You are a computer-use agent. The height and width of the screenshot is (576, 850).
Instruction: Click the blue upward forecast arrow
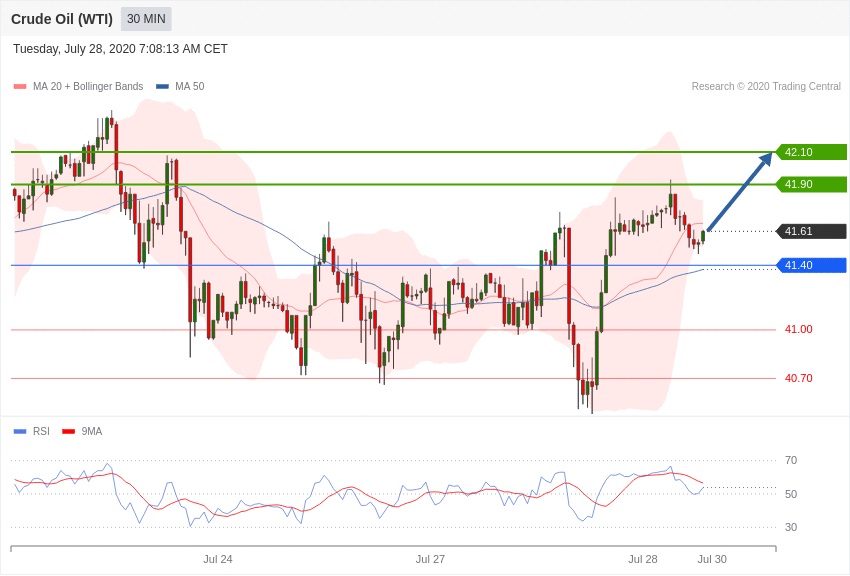(740, 192)
